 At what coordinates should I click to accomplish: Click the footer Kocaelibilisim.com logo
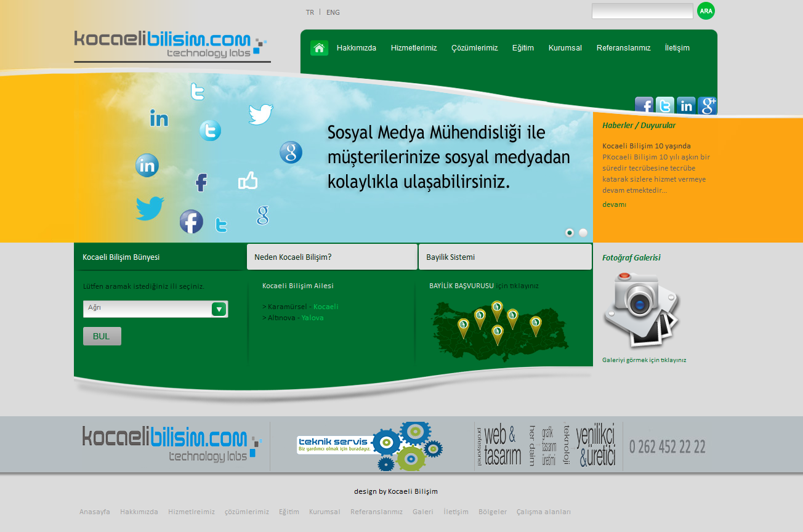(172, 445)
